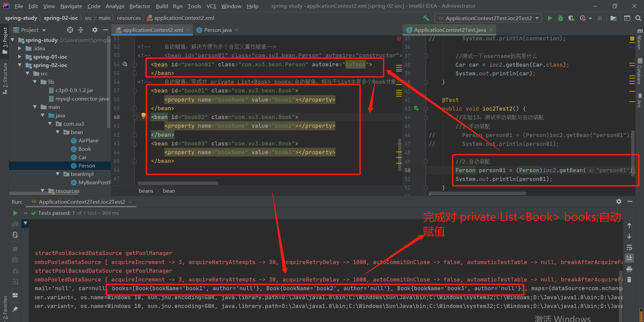
Task: Click the Rerun Failed Tests icon
Action: pos(15,224)
